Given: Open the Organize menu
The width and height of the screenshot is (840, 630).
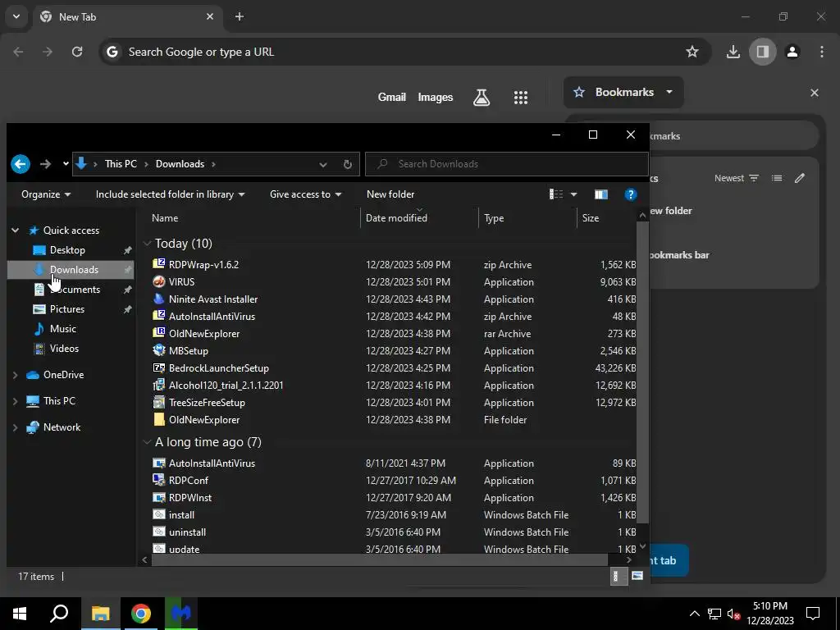Looking at the screenshot, I should (x=46, y=194).
